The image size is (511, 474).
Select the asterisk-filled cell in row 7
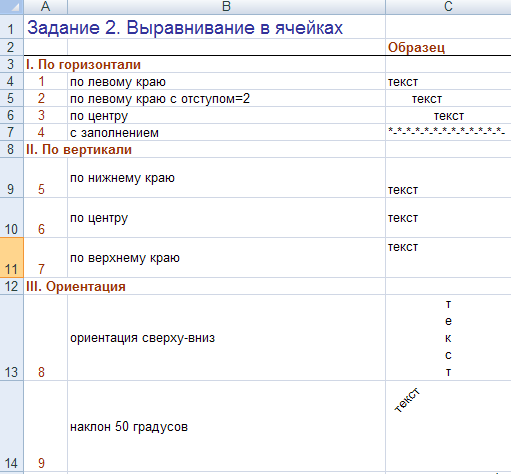pyautogui.click(x=448, y=132)
